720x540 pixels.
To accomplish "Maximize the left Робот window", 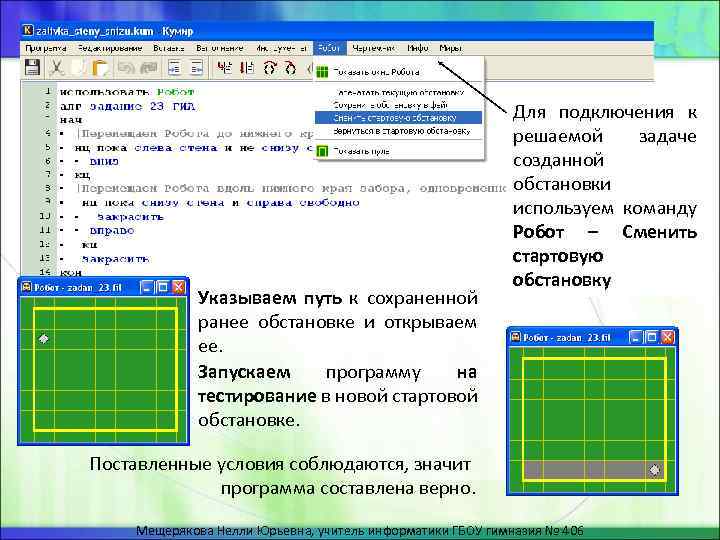I will point(163,287).
